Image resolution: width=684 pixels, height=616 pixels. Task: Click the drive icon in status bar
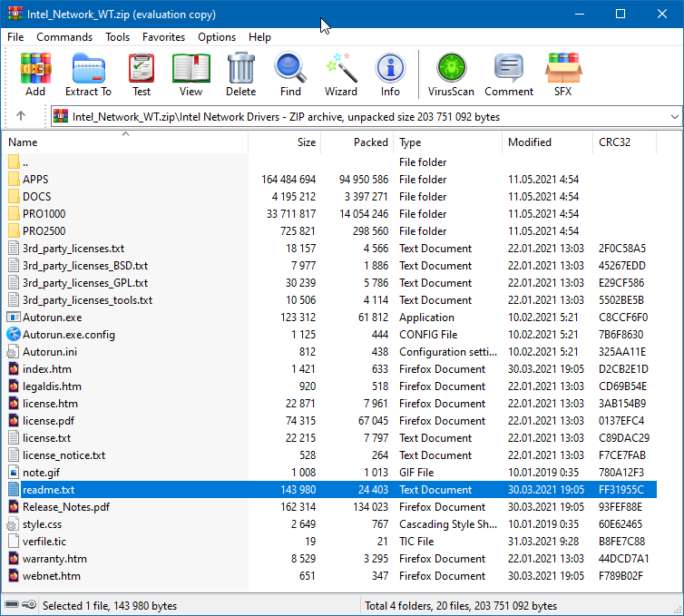pos(12,604)
